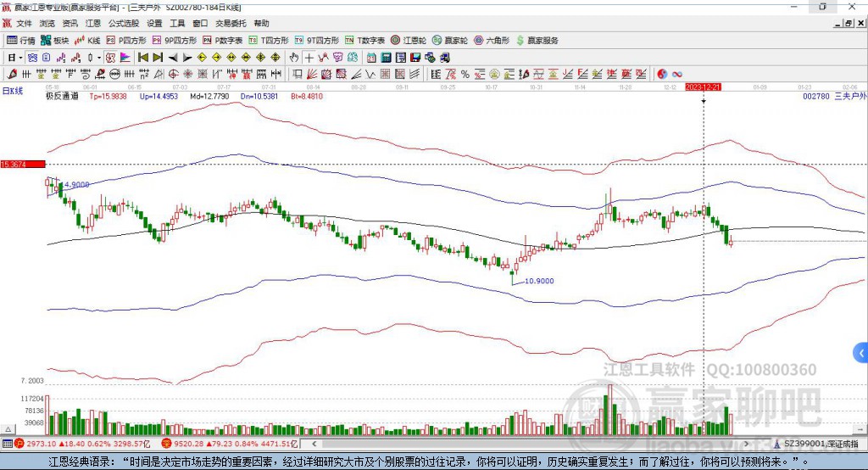Toggle the 权 rights-adjust button

(111, 58)
